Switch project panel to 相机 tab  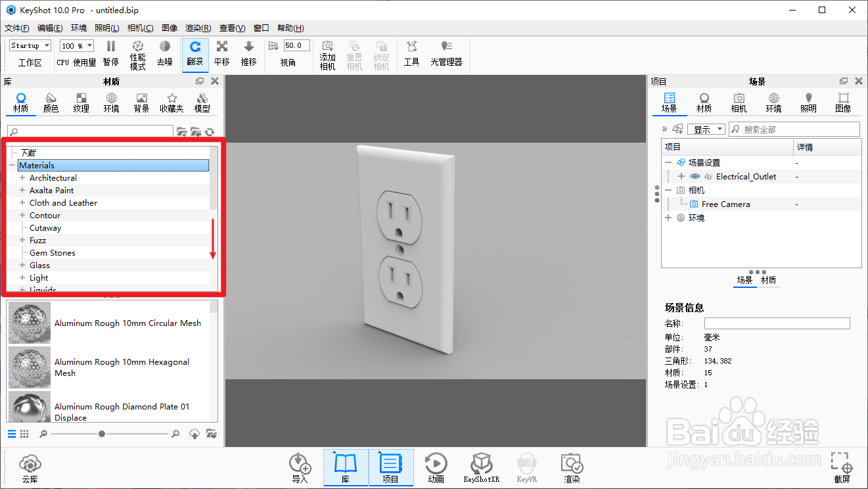pyautogui.click(x=739, y=103)
